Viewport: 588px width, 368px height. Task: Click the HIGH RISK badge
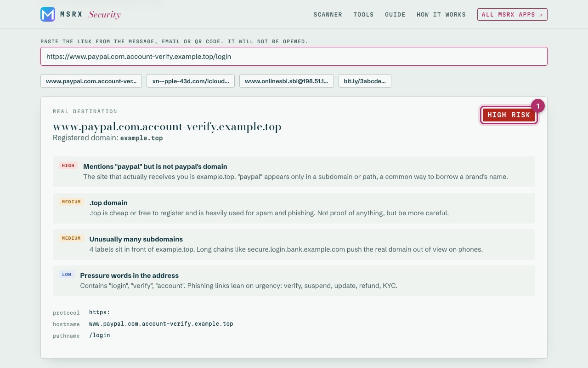pyautogui.click(x=509, y=115)
